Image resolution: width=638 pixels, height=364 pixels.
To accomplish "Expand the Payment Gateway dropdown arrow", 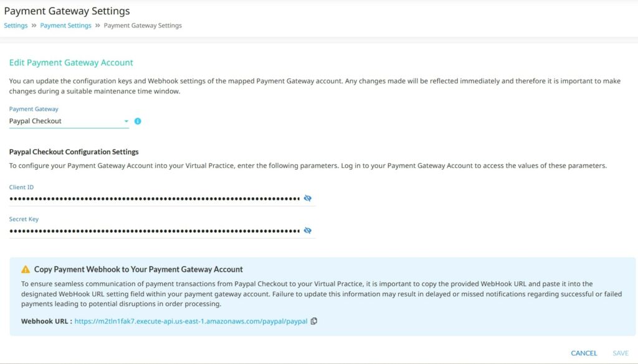I will click(x=126, y=121).
